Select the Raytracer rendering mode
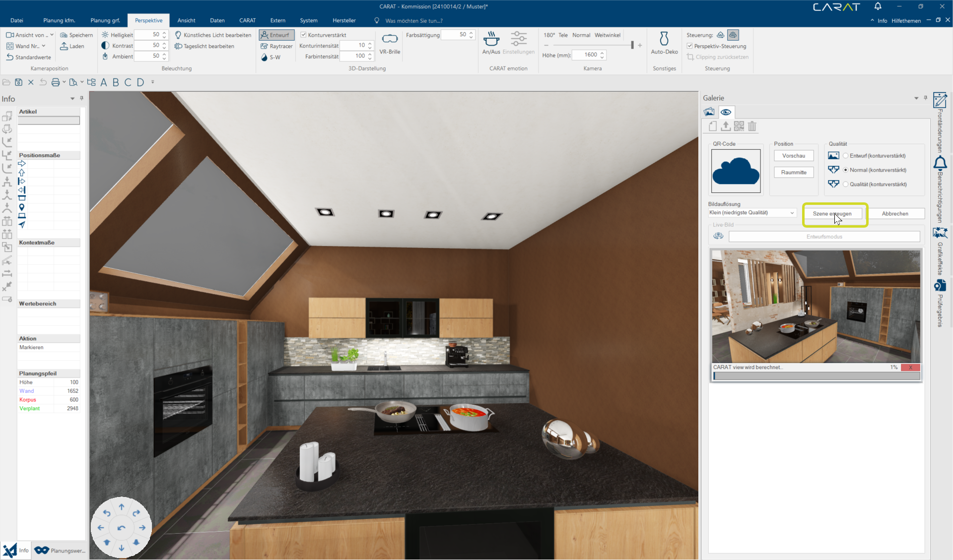953x560 pixels. 276,46
